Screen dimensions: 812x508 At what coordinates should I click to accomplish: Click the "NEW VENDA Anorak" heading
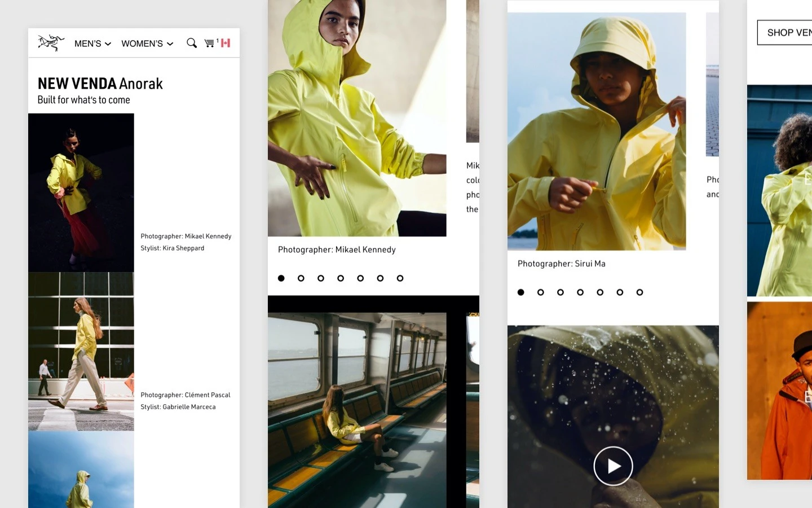(x=100, y=84)
